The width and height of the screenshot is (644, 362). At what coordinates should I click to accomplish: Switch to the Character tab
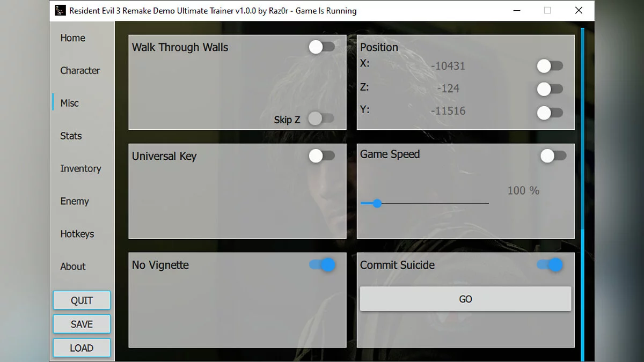click(80, 71)
